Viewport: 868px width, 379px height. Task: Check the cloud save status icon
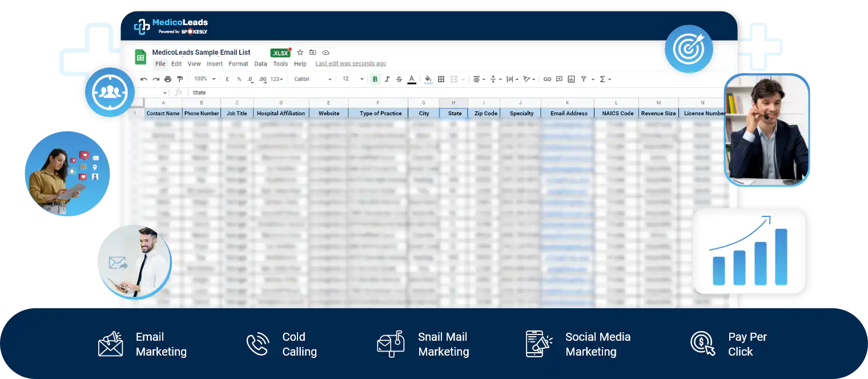326,53
